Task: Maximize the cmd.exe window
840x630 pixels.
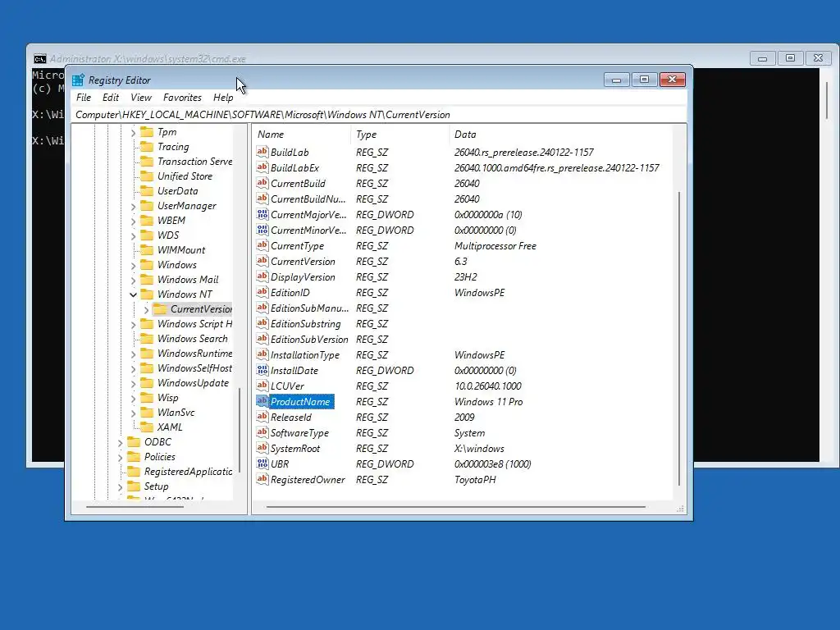Action: [x=790, y=58]
